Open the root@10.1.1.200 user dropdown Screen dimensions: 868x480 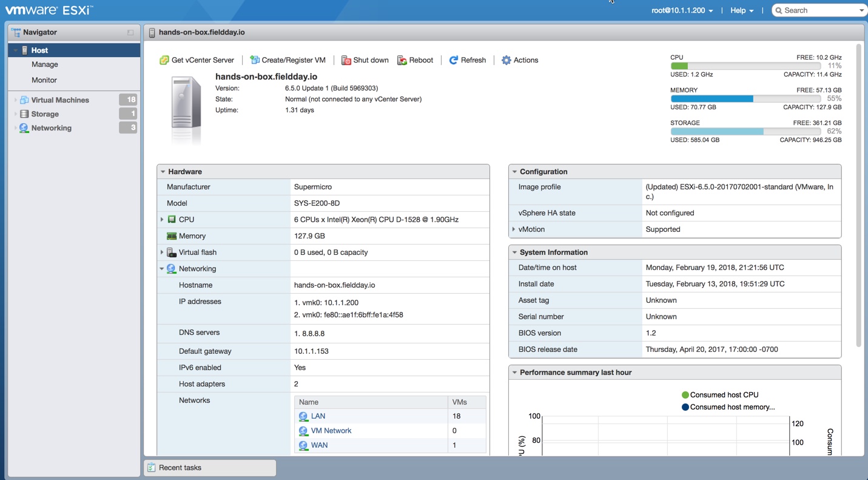[x=682, y=10]
